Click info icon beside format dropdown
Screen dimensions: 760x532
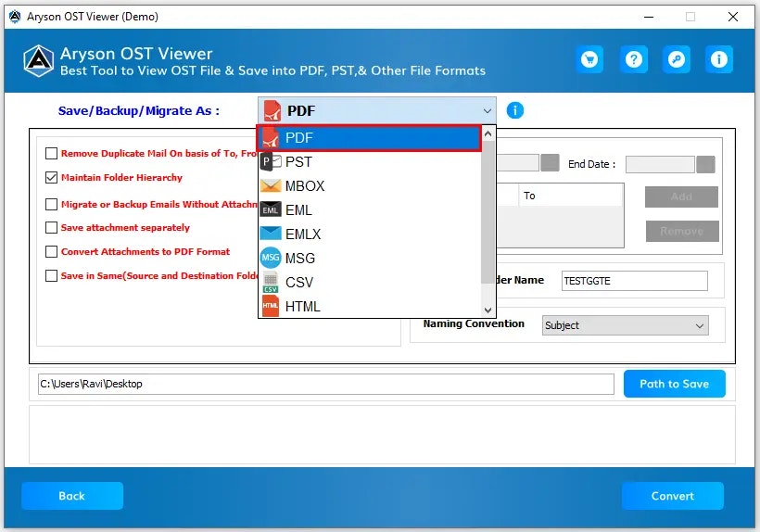point(514,110)
